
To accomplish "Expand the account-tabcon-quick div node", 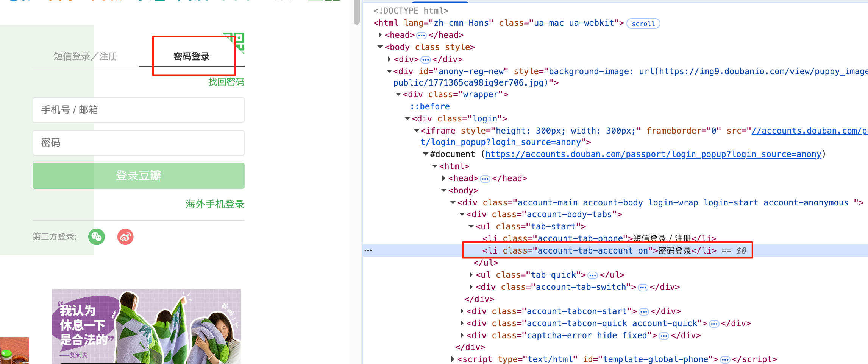I will click(462, 323).
